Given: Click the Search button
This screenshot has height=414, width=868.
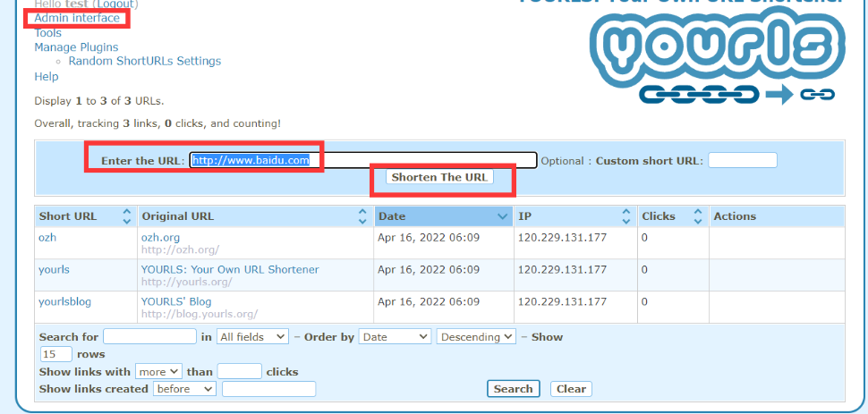Looking at the screenshot, I should (514, 389).
